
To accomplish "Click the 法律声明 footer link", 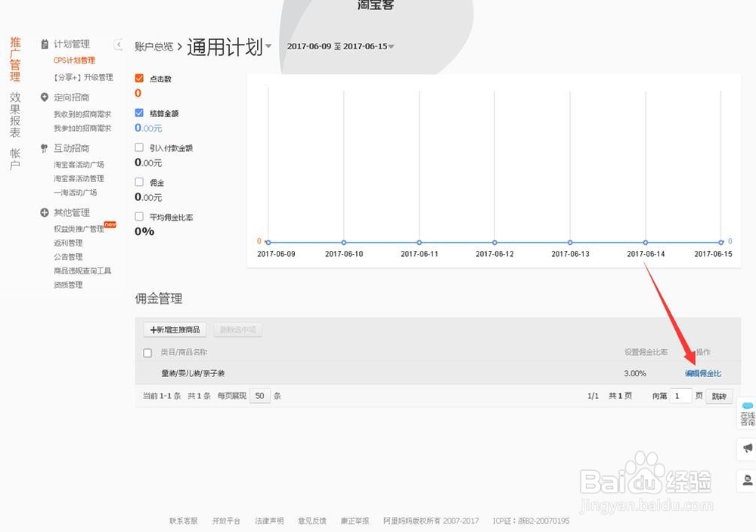I will 269,521.
